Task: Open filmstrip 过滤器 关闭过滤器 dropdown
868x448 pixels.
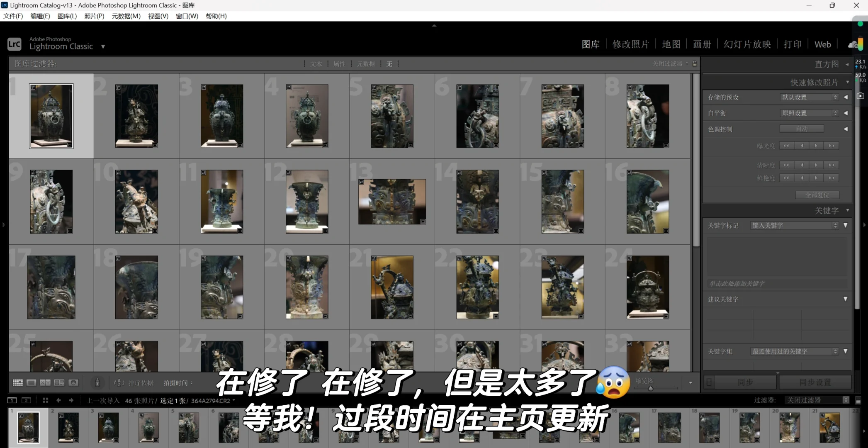Action: click(817, 400)
